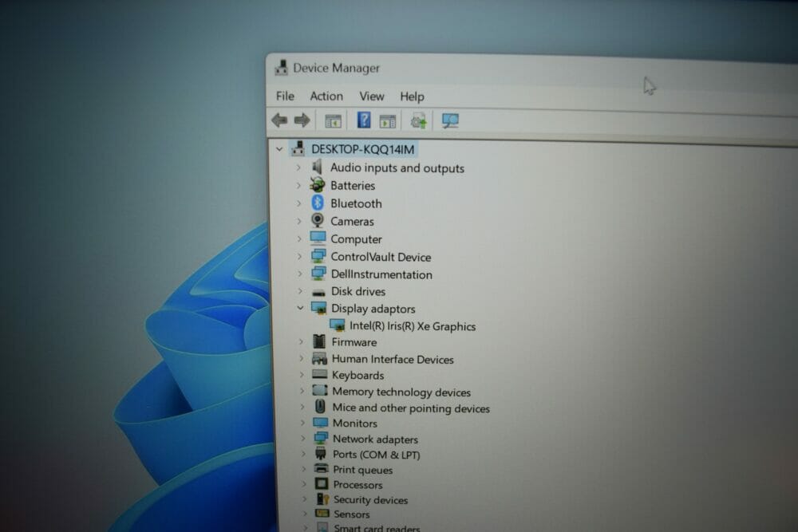Select the Human Interface Devices label
Screen dimensions: 798x532
click(x=393, y=359)
